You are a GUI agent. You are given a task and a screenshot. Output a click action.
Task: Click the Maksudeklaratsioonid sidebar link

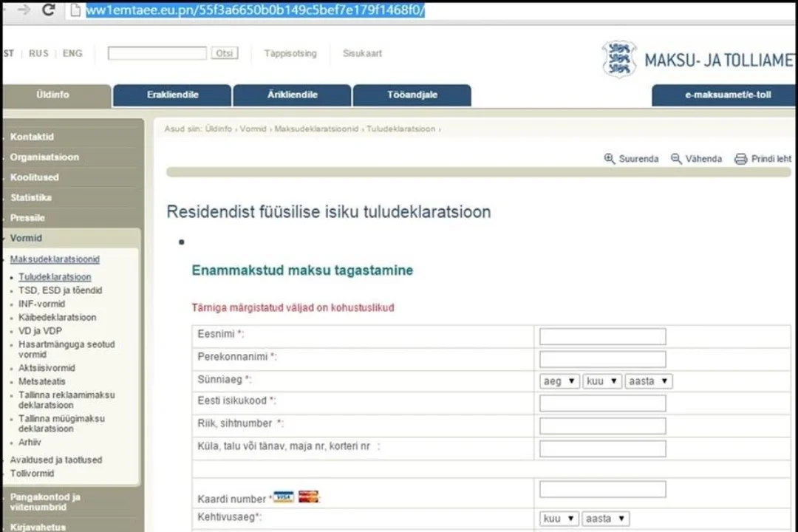[x=55, y=259]
